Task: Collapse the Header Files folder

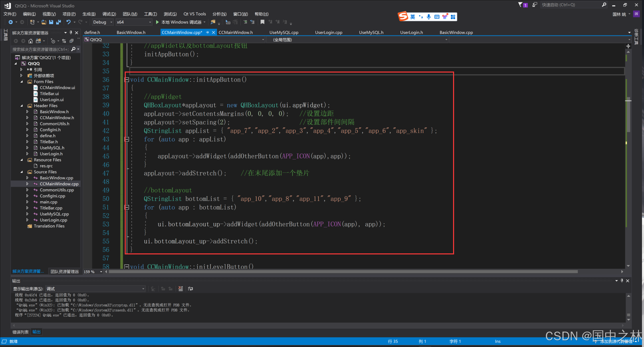Action: (22, 106)
